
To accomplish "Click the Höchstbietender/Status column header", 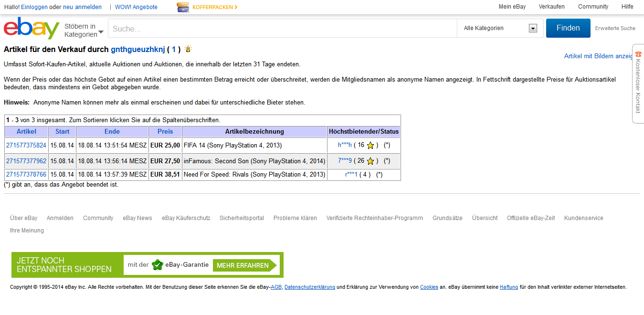I will pos(364,131).
